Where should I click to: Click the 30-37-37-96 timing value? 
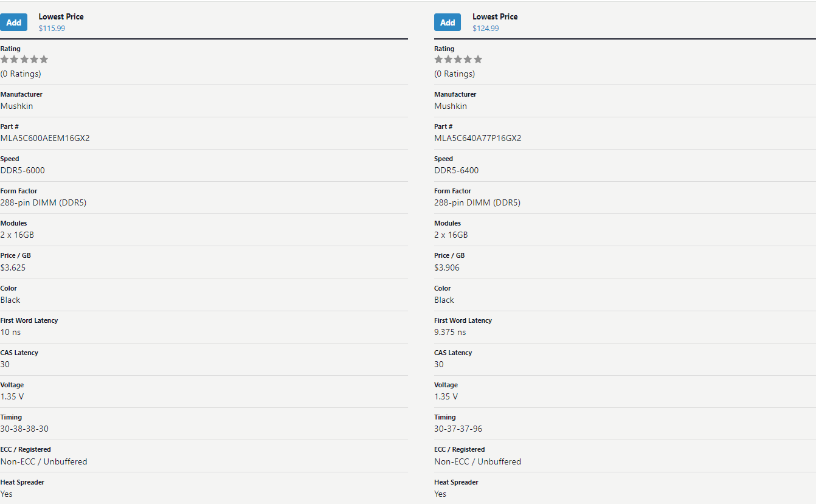[x=458, y=429]
